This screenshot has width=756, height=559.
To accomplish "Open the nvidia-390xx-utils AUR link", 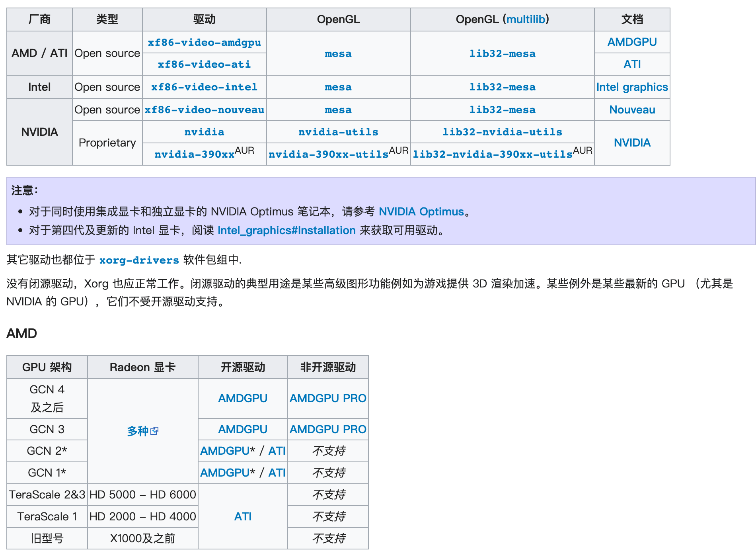I will tap(329, 154).
